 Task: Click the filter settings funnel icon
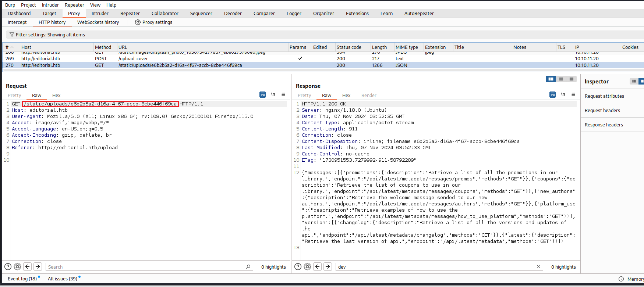coord(12,35)
